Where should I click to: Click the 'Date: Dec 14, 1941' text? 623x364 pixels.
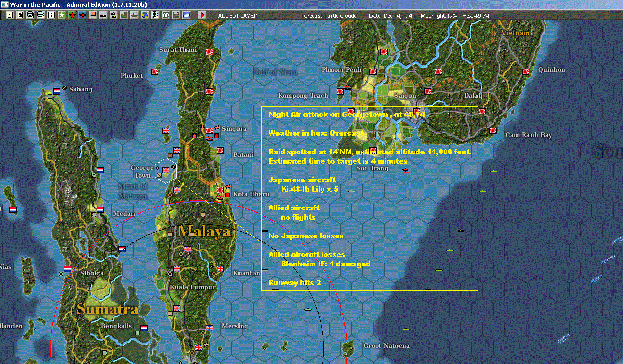tap(392, 16)
